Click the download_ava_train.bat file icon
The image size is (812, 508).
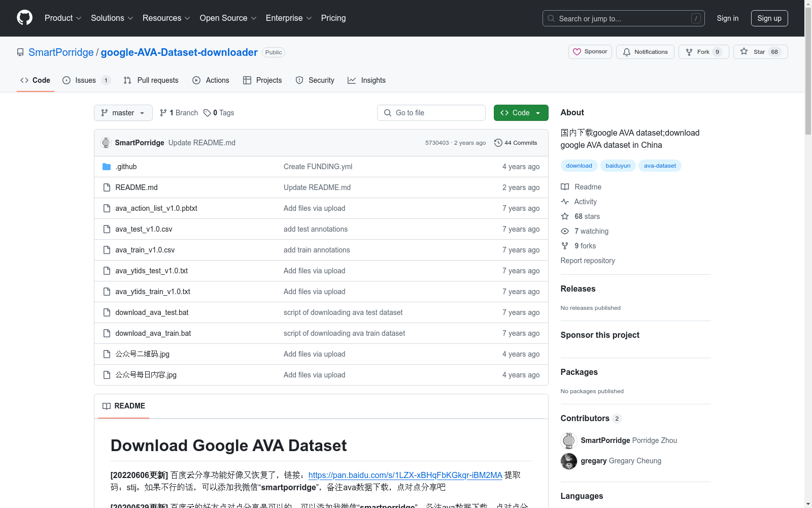pos(107,333)
